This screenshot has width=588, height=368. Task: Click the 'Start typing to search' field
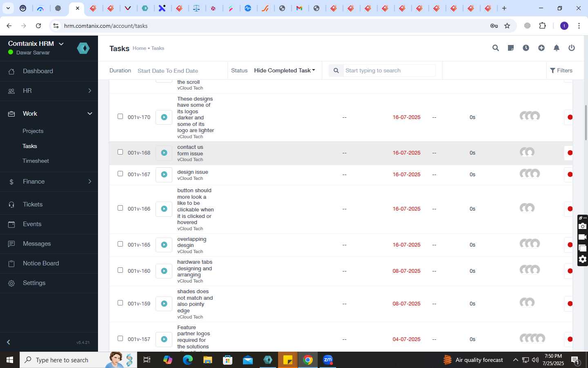[390, 70]
